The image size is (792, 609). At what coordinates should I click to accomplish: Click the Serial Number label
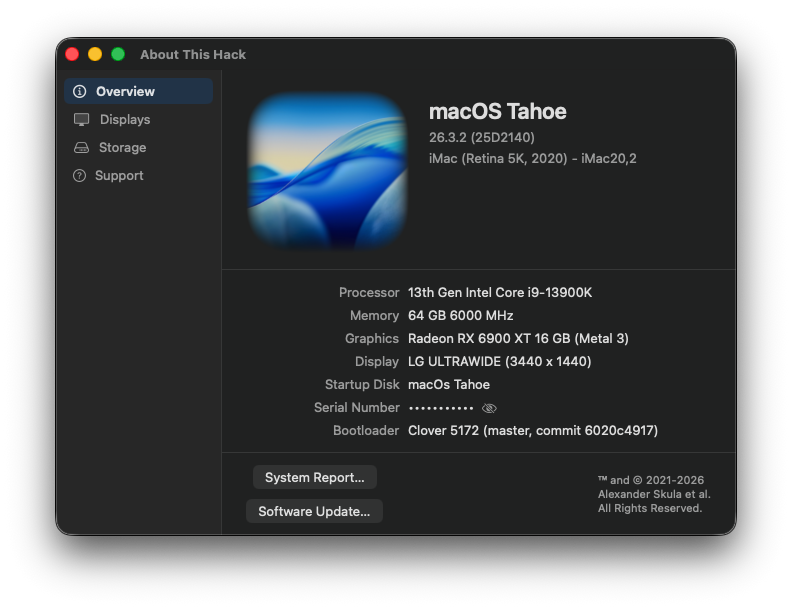[x=357, y=408]
